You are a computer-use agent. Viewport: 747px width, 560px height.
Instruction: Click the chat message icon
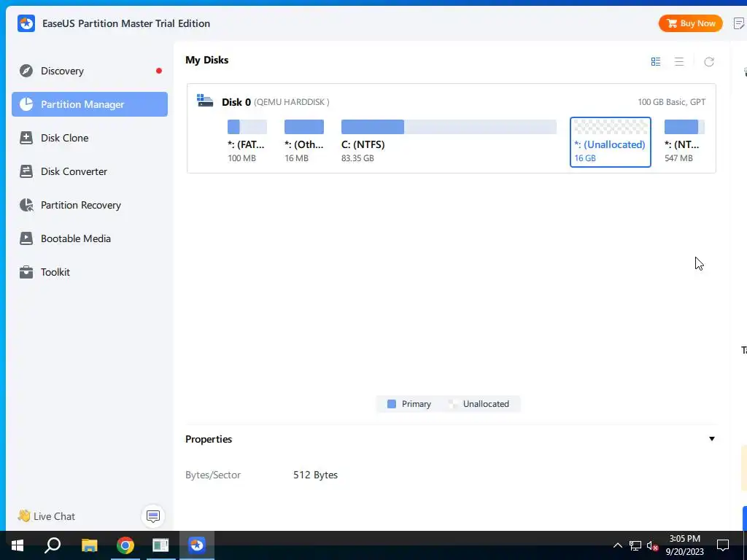(x=153, y=516)
